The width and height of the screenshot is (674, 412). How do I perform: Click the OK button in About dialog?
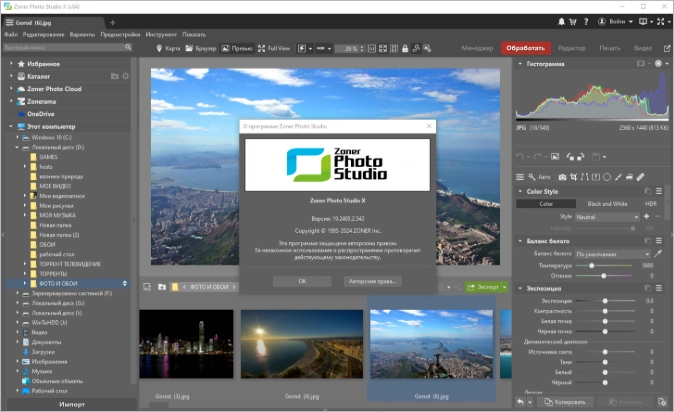click(x=301, y=281)
